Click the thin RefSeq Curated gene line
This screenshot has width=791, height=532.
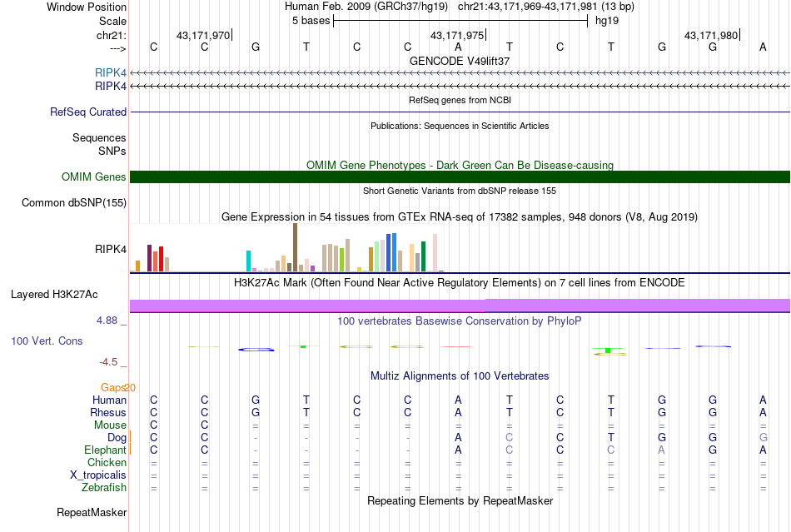coord(460,112)
